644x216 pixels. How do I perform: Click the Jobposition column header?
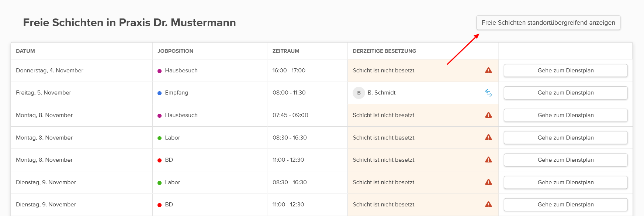pyautogui.click(x=175, y=51)
